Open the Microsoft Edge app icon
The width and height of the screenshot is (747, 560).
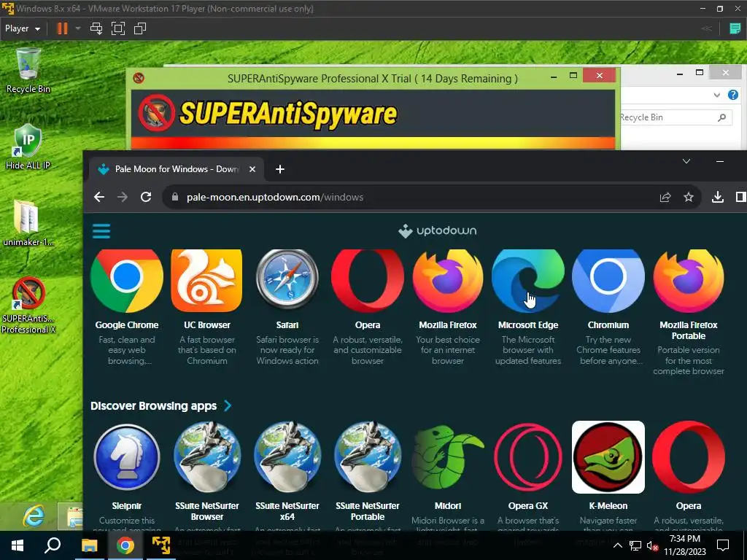528,281
